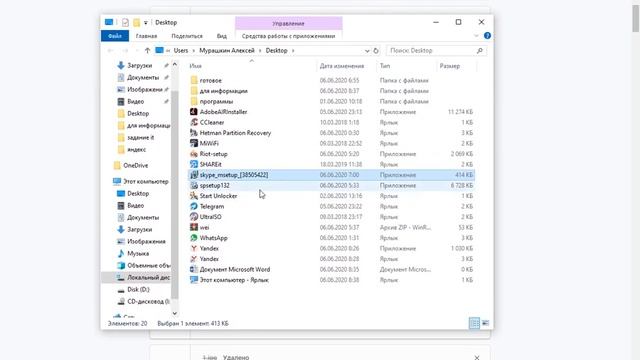The image size is (640, 360).
Task: Select the Документ Microsoft Word file icon
Action: click(x=194, y=269)
